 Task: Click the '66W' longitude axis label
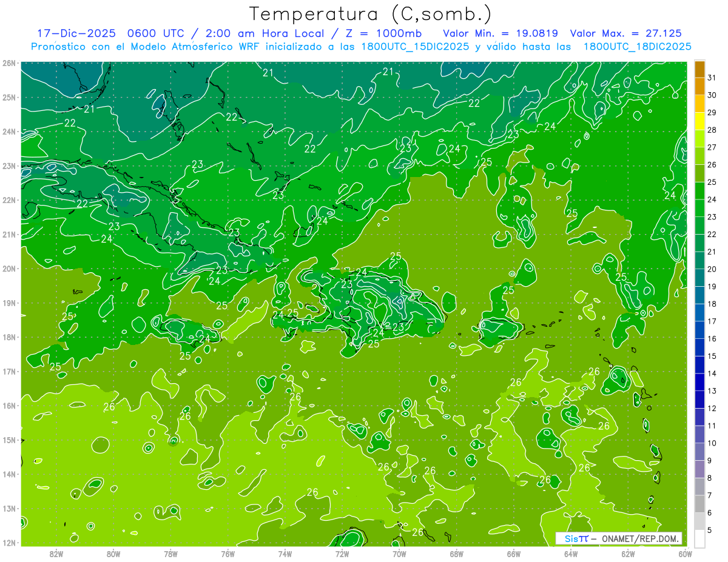click(514, 553)
